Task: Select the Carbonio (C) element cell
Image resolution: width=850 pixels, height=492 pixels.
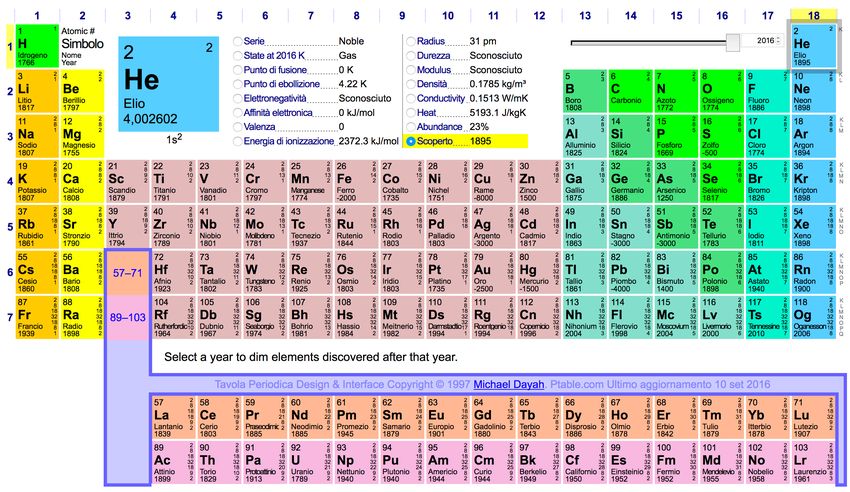Action: coord(630,91)
